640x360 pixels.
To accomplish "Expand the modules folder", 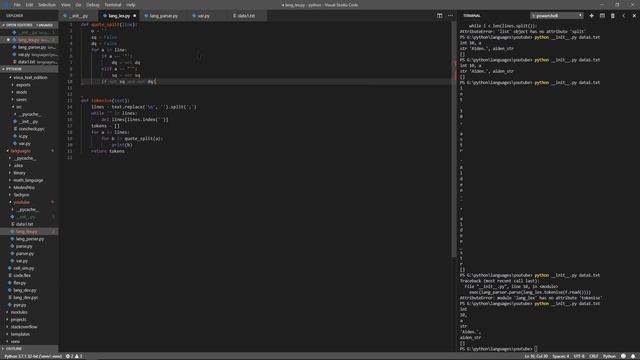I will tap(19, 312).
